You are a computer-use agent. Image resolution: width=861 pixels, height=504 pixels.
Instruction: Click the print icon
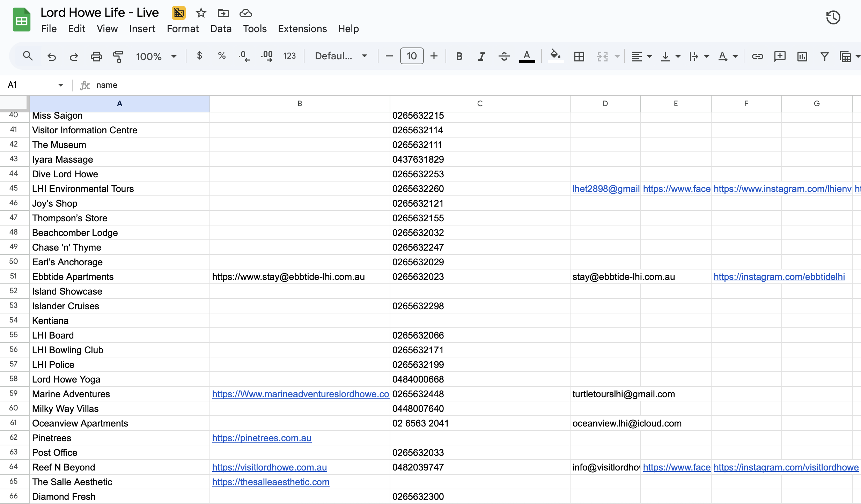click(96, 56)
